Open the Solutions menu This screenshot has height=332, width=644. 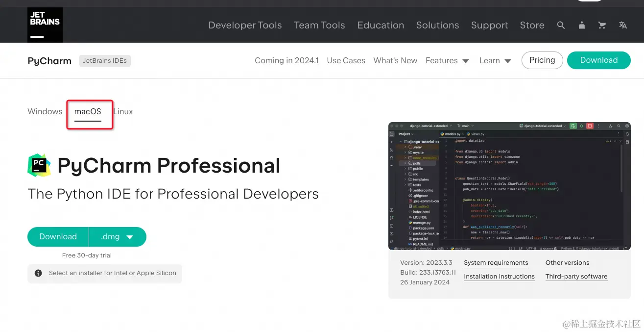tap(437, 25)
